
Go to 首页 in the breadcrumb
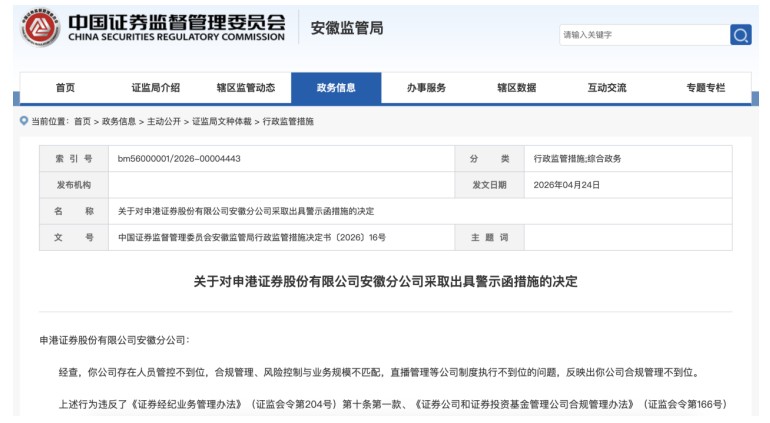point(82,121)
